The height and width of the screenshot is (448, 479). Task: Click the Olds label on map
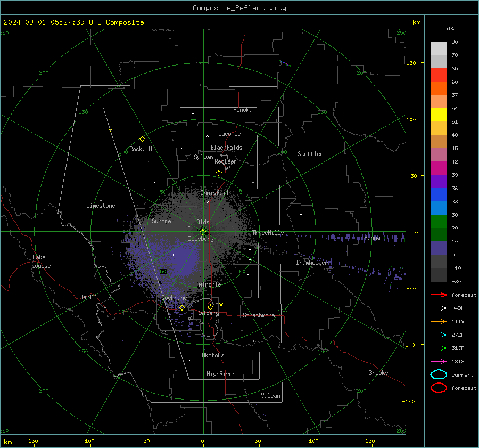(203, 222)
